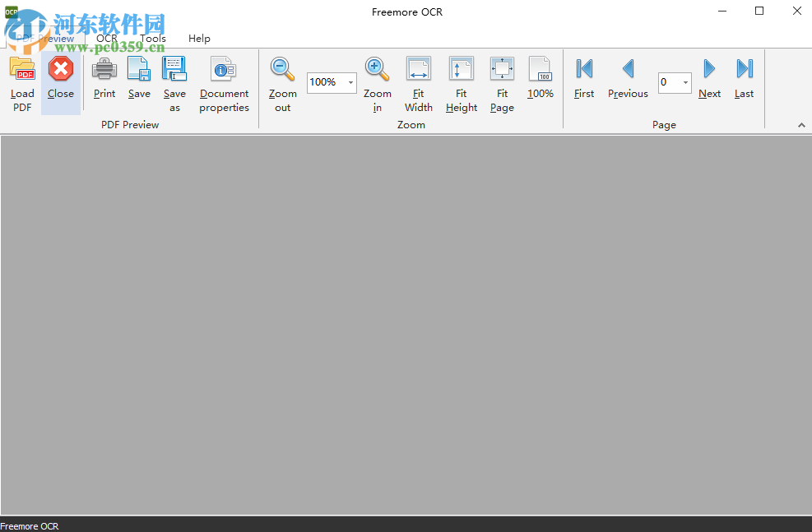The image size is (812, 532).
Task: Open the page number dropdown arrow
Action: 685,82
